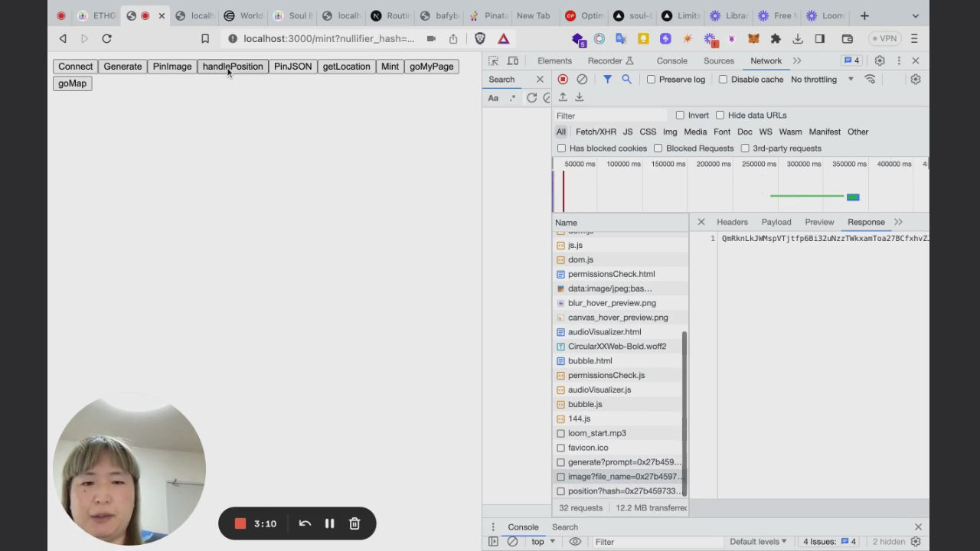Toggle the device toolbar icon
Viewport: 980px width, 551px height.
[x=513, y=60]
